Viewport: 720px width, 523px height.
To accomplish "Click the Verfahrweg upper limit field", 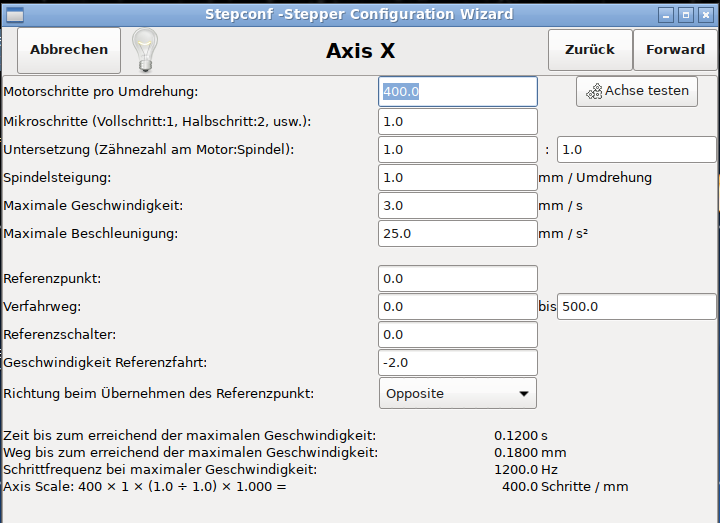I will click(x=636, y=306).
